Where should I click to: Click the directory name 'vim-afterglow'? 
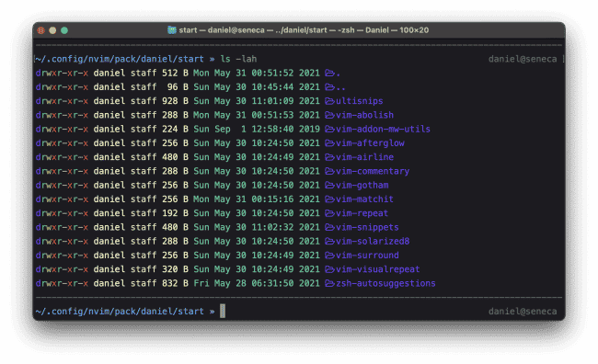[x=370, y=143]
